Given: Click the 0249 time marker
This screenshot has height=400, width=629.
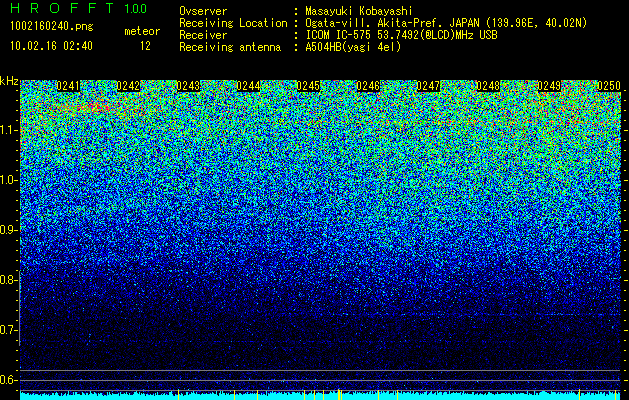Looking at the screenshot, I should click(x=549, y=86).
